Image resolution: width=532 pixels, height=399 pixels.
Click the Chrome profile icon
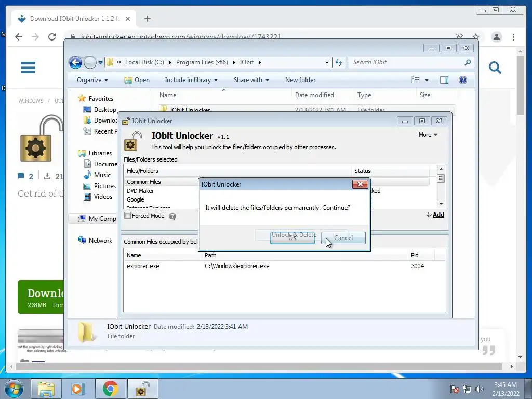coord(496,37)
